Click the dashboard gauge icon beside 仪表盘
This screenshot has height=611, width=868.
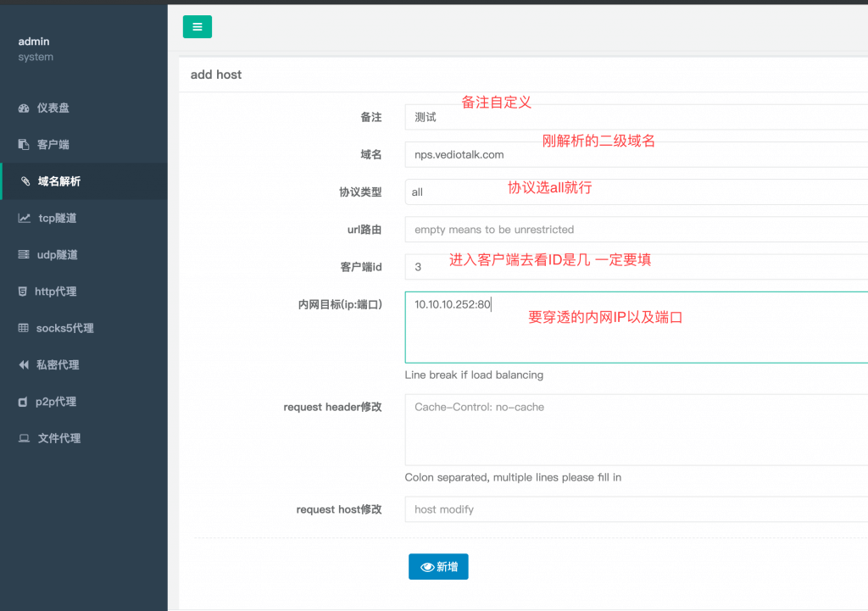[24, 108]
